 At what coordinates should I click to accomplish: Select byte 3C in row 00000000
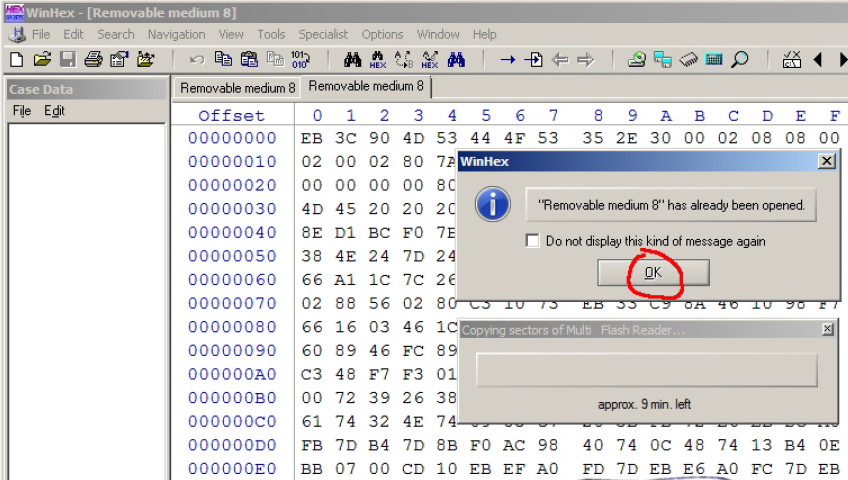[x=346, y=138]
